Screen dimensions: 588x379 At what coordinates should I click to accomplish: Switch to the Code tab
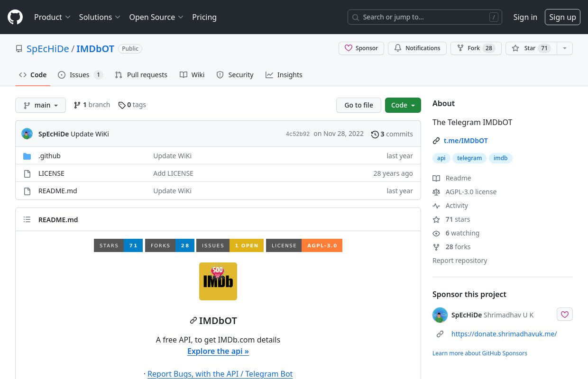(x=33, y=75)
